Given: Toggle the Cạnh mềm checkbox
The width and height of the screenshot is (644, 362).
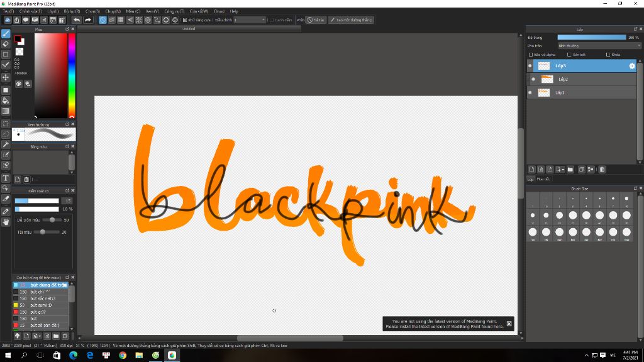Looking at the screenshot, I should [272, 19].
